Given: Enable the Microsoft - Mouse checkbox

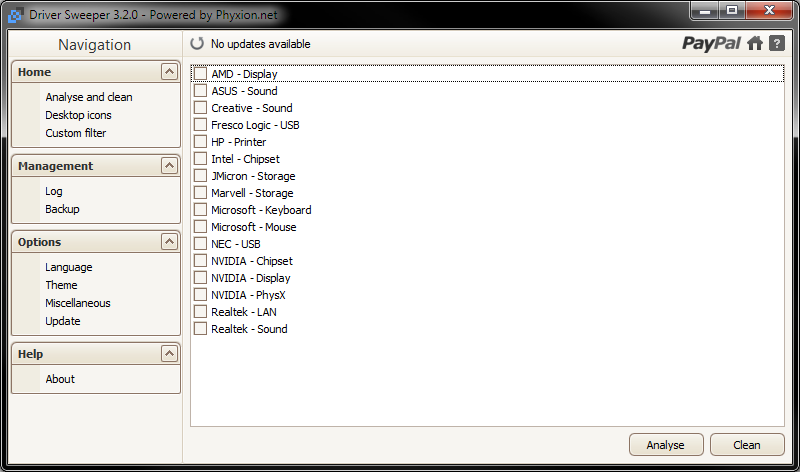Looking at the screenshot, I should click(x=201, y=227).
